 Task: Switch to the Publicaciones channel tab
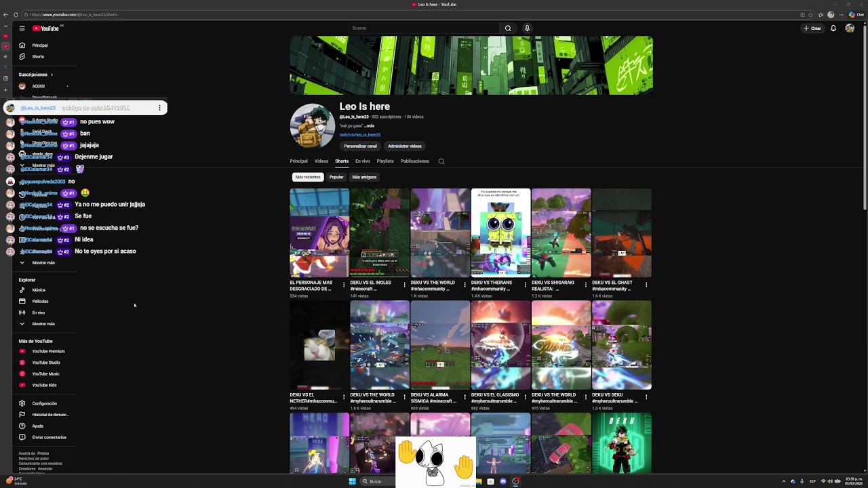pyautogui.click(x=414, y=161)
